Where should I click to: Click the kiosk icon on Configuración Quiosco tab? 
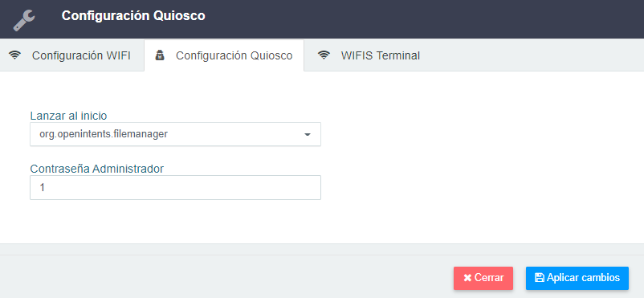pyautogui.click(x=159, y=55)
